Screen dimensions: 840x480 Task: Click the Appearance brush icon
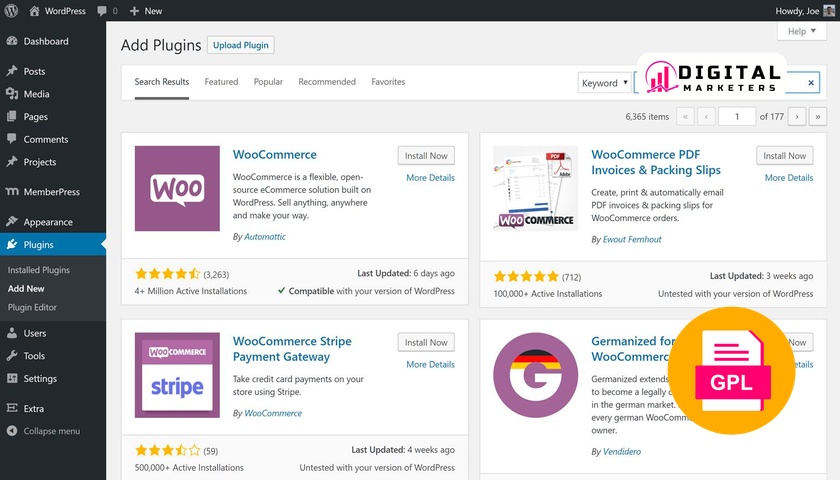coord(12,221)
